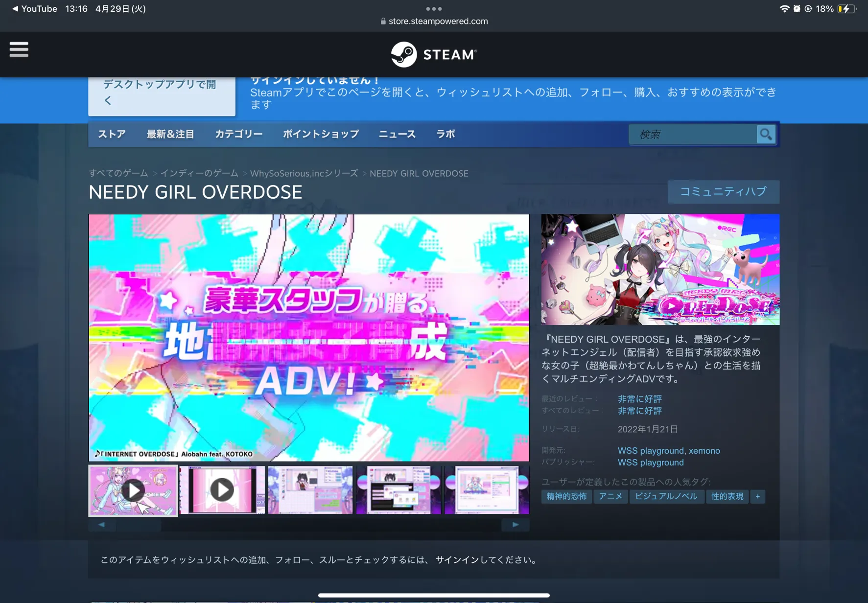Play the second trailer thumbnail

coord(222,489)
